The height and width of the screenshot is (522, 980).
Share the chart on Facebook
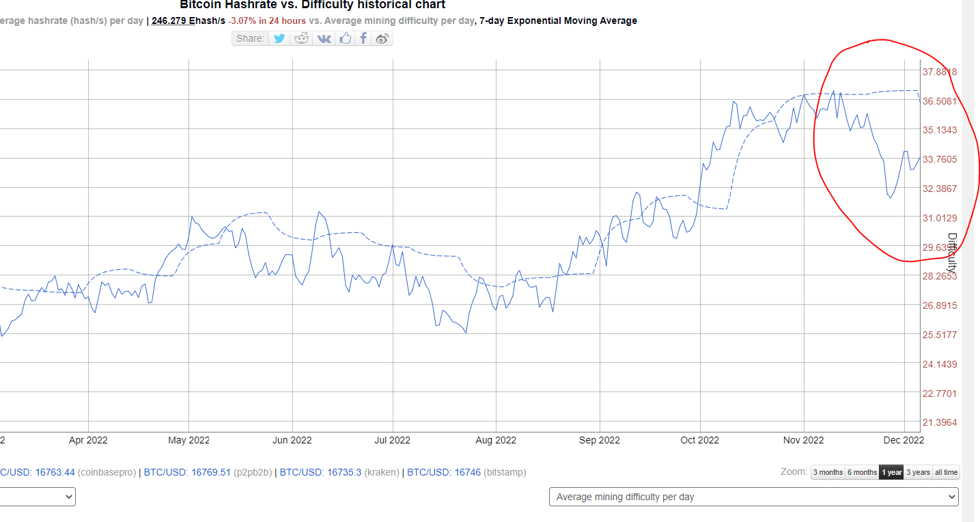click(x=363, y=38)
